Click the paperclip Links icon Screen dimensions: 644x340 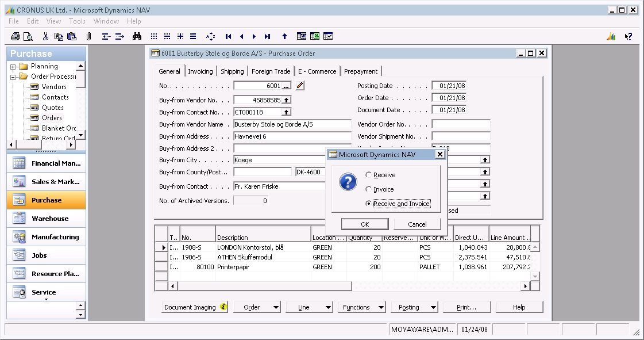[x=88, y=37]
